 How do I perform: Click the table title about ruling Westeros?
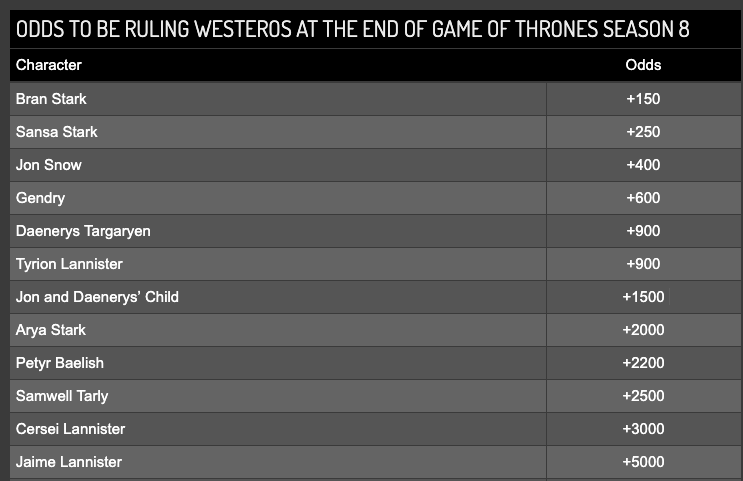point(352,29)
